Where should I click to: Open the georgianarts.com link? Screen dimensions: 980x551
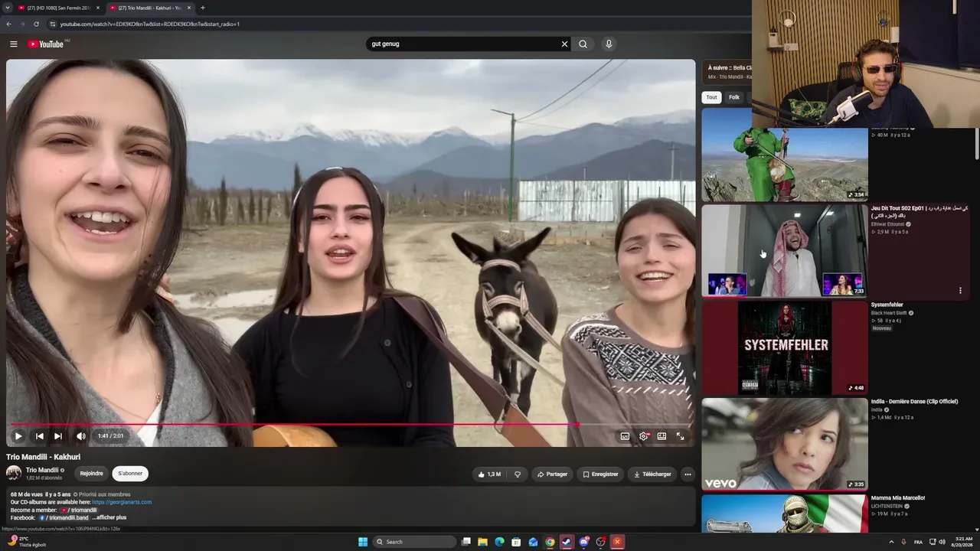pos(122,502)
